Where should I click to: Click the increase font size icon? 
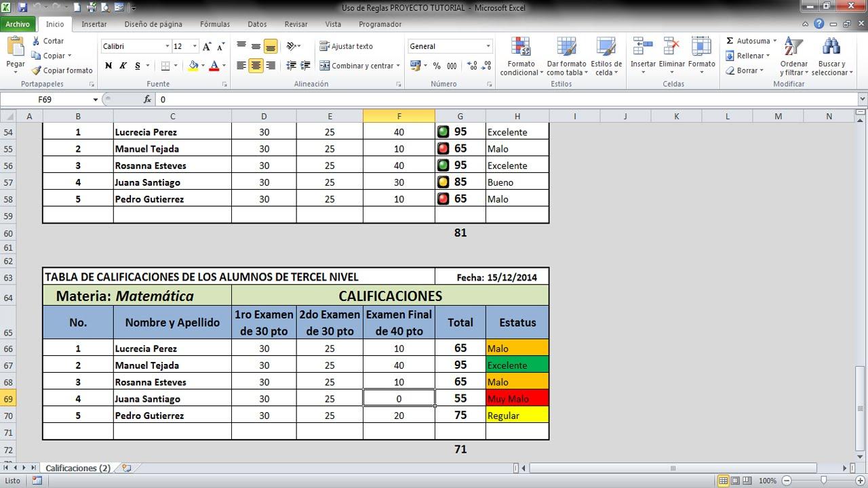208,47
